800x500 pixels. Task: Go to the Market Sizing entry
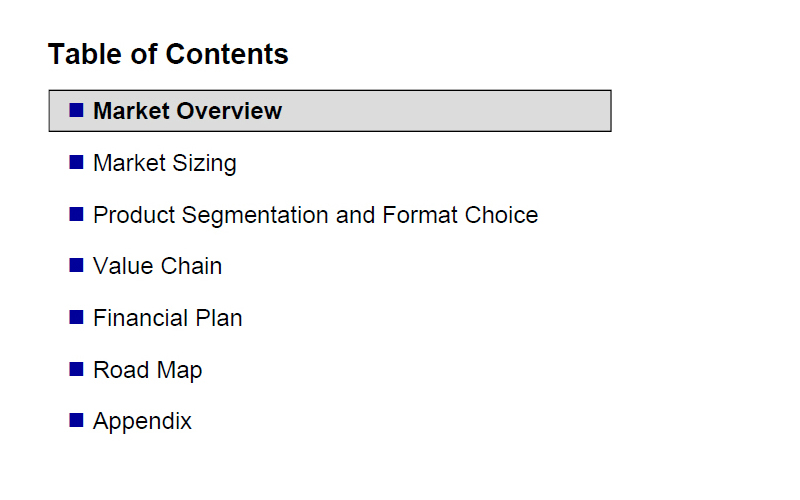tap(165, 163)
